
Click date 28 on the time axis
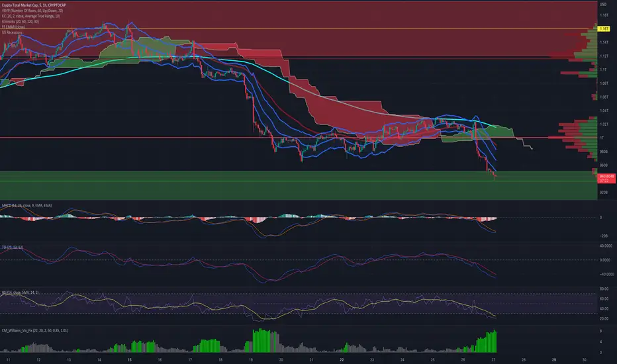(x=524, y=359)
